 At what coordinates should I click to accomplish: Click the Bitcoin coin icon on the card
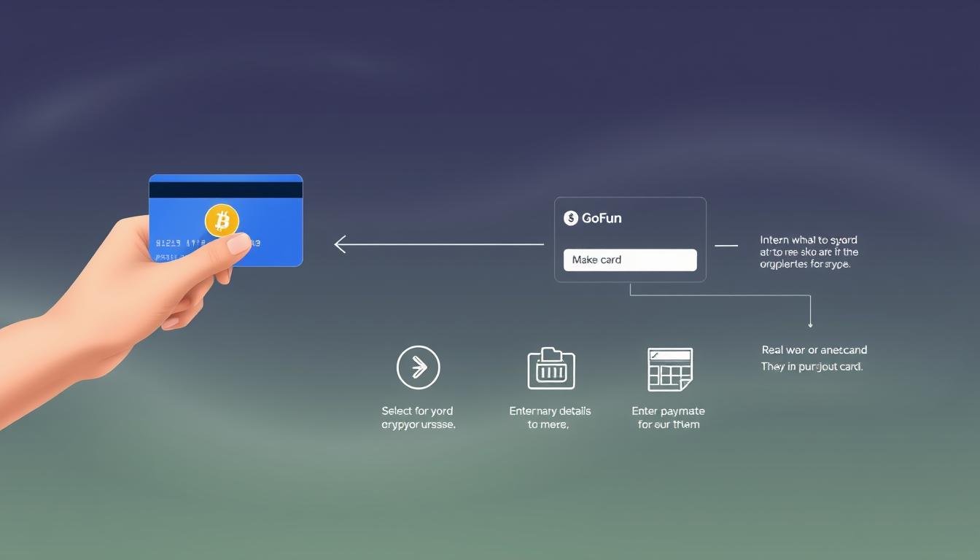222,220
